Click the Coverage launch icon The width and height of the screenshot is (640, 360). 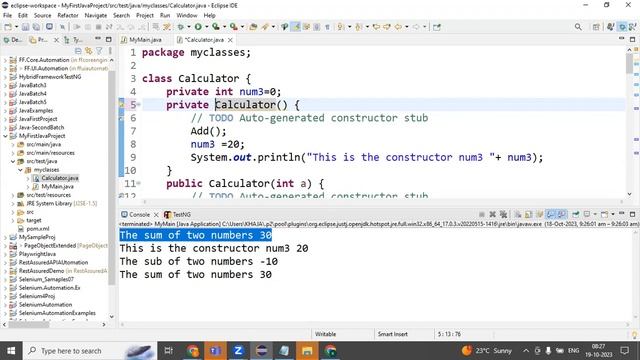(216, 27)
